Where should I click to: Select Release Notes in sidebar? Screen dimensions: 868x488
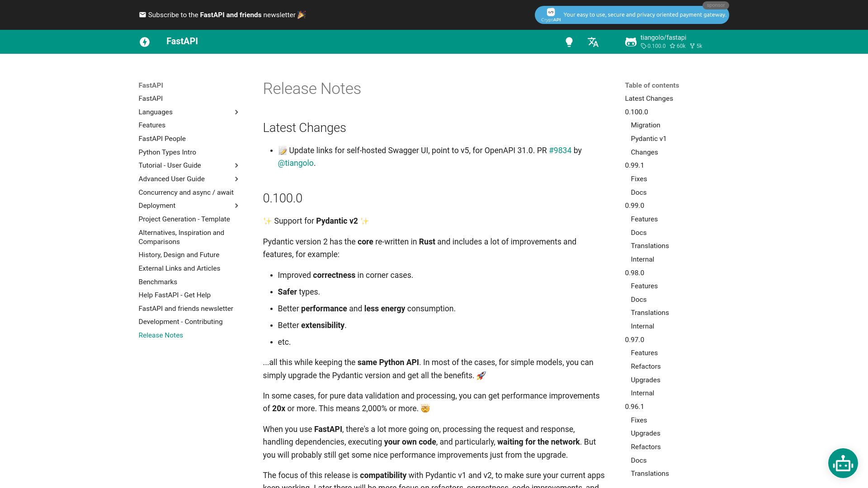click(160, 335)
